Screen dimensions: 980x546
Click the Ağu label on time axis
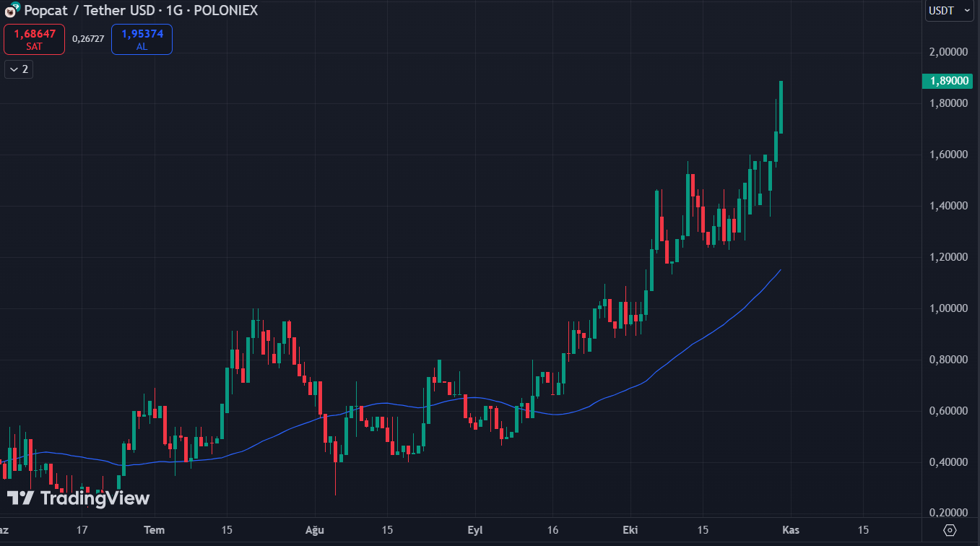click(315, 530)
